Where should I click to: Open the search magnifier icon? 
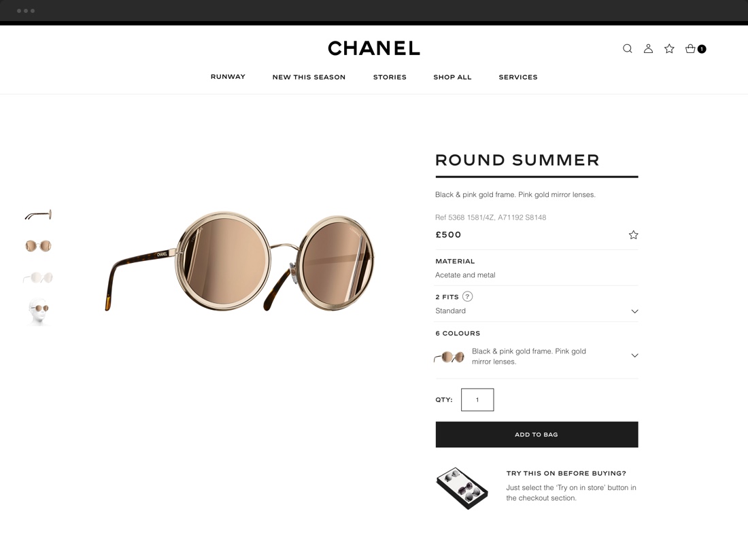[x=628, y=49]
